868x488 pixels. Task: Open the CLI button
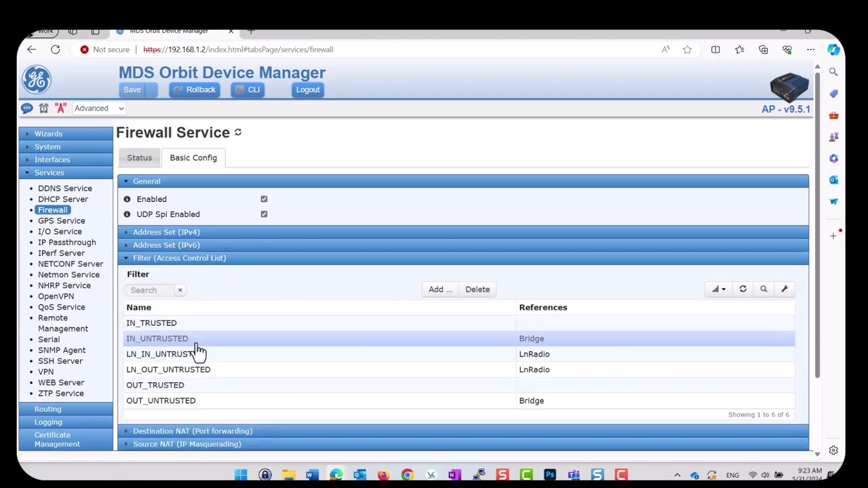pyautogui.click(x=248, y=89)
